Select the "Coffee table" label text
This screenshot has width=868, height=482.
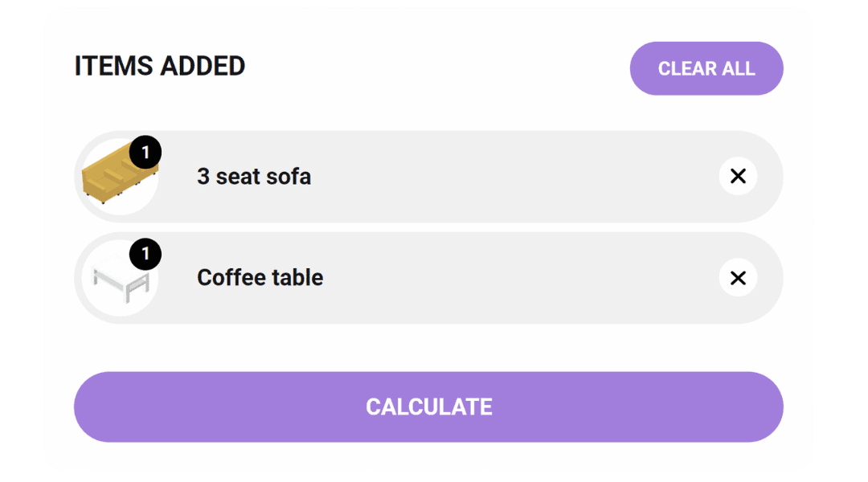tap(260, 278)
